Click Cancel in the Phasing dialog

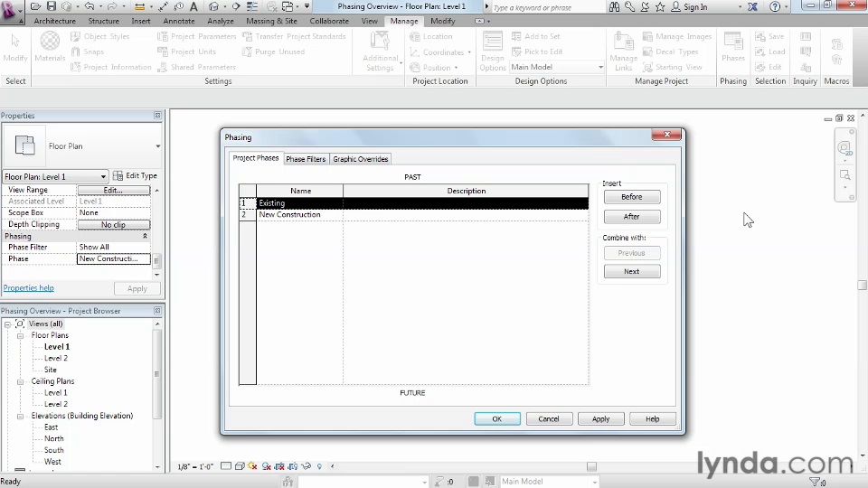[549, 418]
